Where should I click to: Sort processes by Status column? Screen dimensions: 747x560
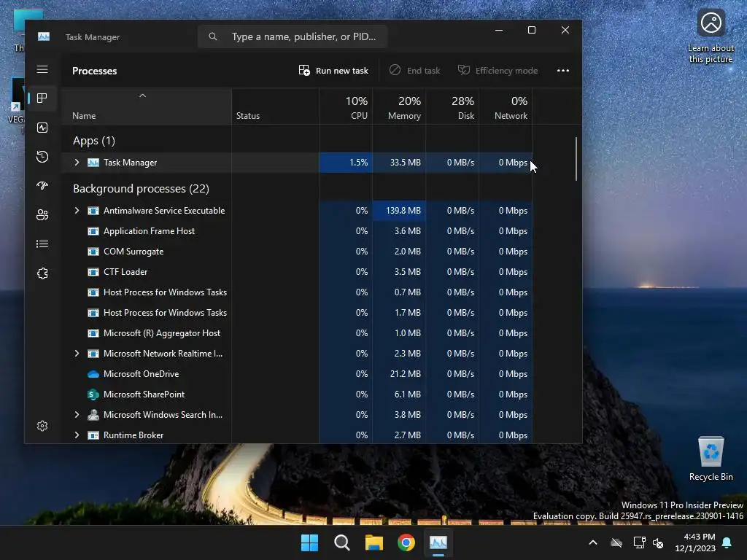click(x=275, y=107)
